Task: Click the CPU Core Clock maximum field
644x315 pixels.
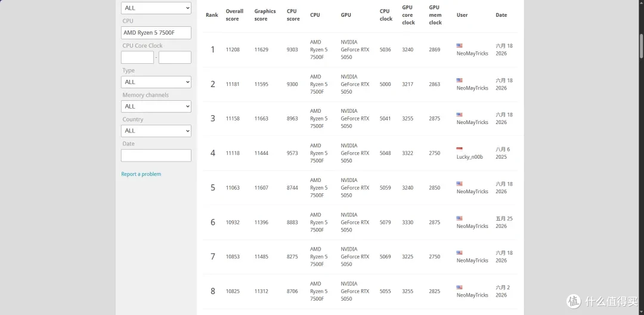Action: [175, 57]
